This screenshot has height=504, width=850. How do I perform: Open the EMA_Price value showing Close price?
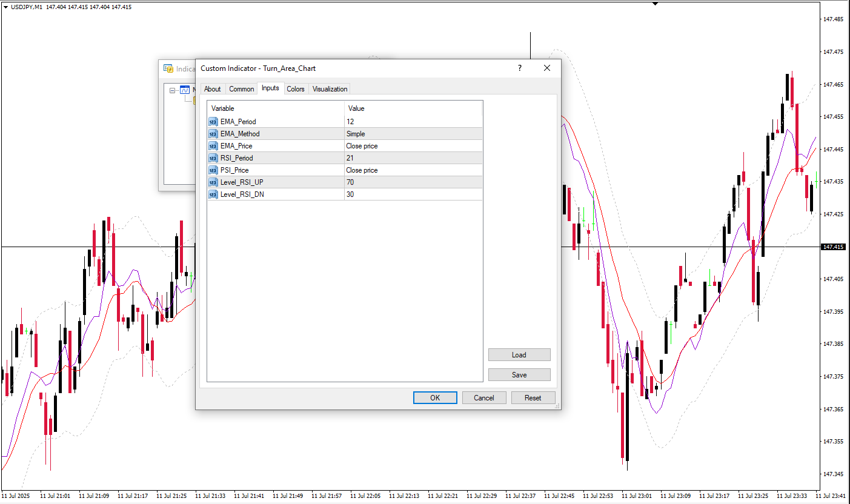tap(413, 146)
